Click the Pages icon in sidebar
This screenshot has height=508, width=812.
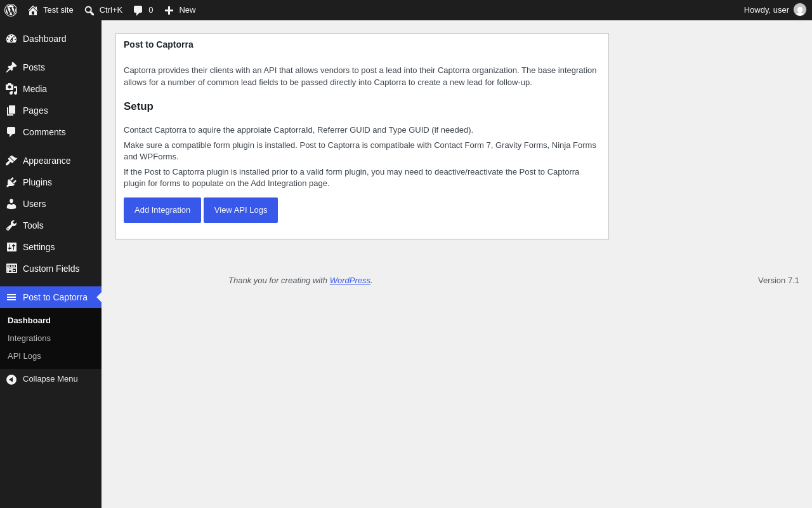(x=11, y=110)
